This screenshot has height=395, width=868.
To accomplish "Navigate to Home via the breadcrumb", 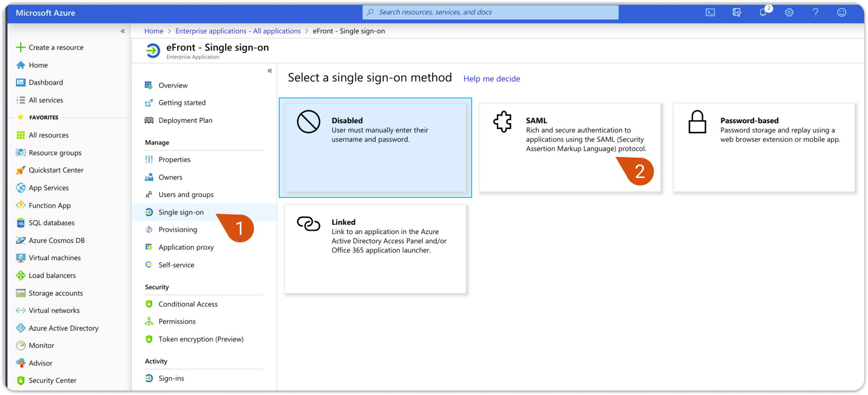I will [x=153, y=31].
